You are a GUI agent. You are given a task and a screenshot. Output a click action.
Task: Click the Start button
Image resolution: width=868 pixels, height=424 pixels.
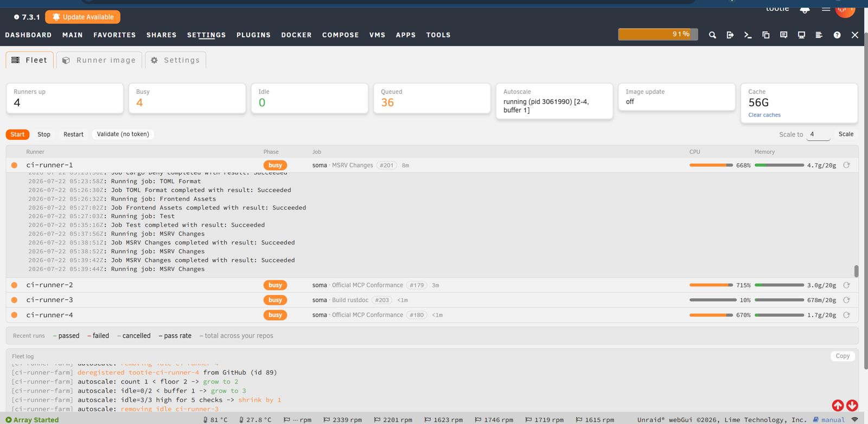click(x=17, y=134)
